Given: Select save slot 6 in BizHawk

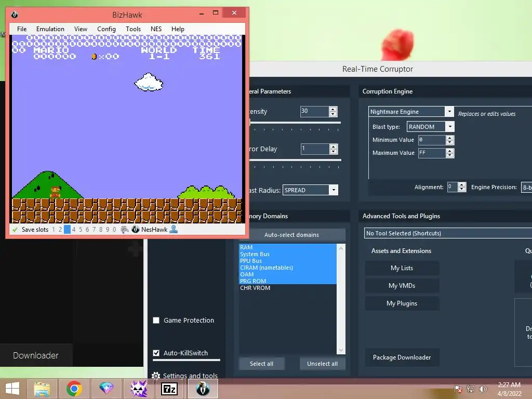Looking at the screenshot, I should click(87, 230).
